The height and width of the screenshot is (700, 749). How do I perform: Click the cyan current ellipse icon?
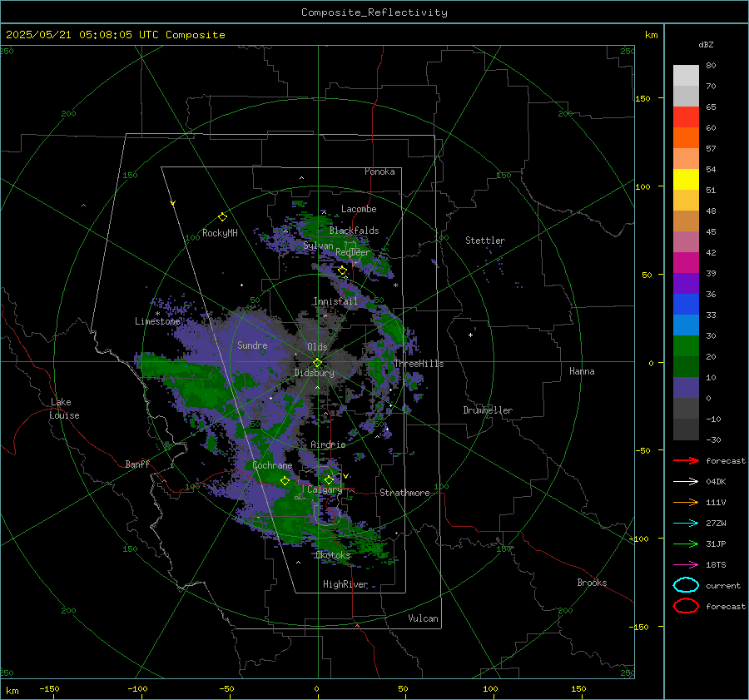point(686,585)
